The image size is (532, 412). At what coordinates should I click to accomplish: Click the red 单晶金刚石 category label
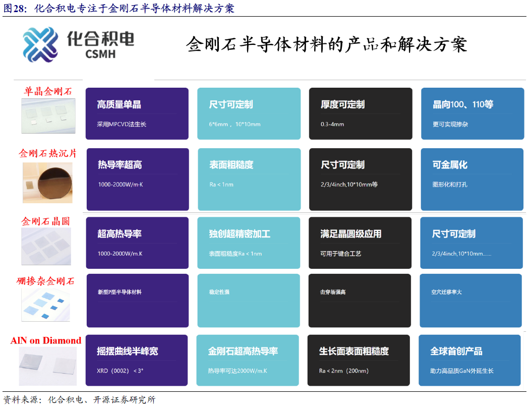click(x=48, y=92)
